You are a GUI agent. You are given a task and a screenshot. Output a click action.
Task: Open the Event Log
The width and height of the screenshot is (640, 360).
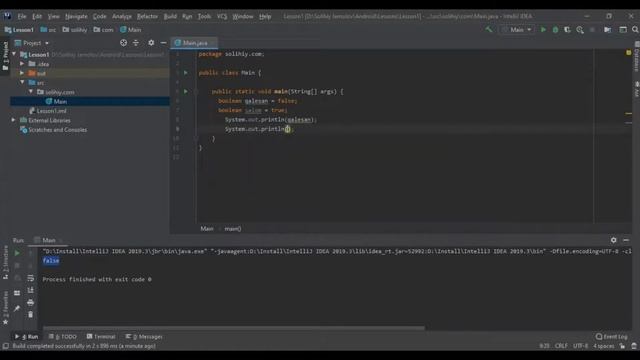(x=611, y=336)
